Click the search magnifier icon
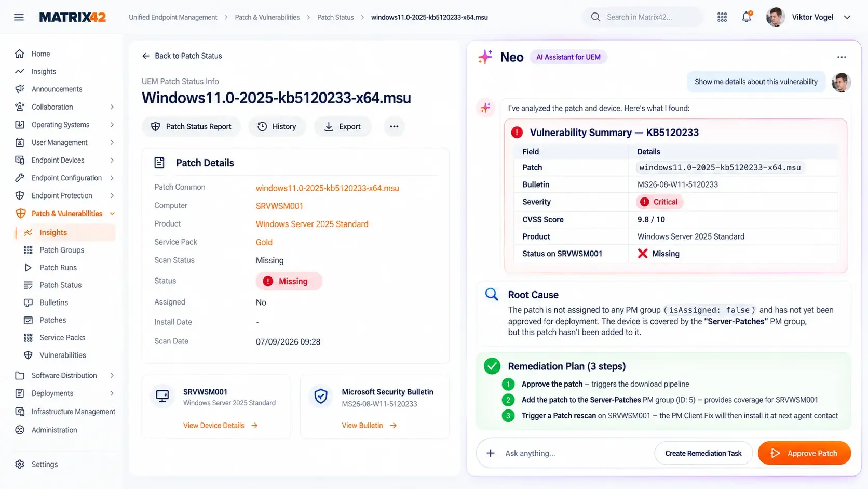 (595, 17)
